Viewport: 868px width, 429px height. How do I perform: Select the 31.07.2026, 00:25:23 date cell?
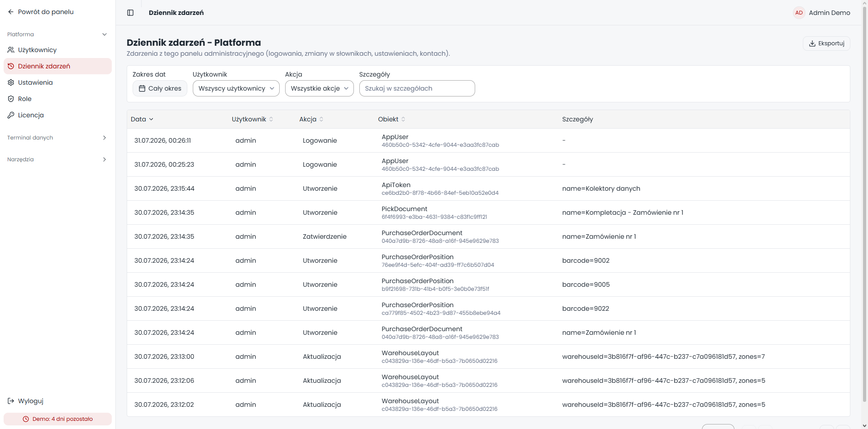point(164,164)
